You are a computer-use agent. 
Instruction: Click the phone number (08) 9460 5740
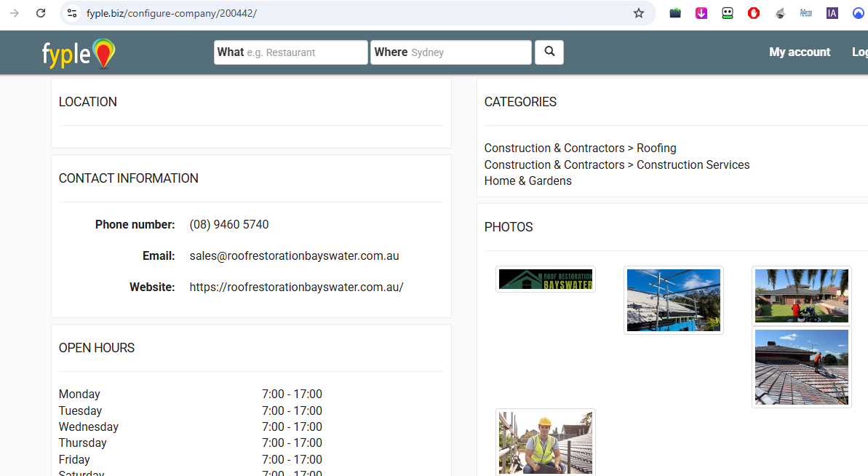pos(228,225)
